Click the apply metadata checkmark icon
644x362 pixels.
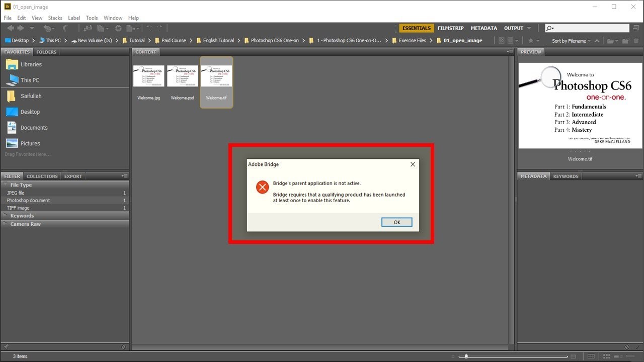(637, 347)
